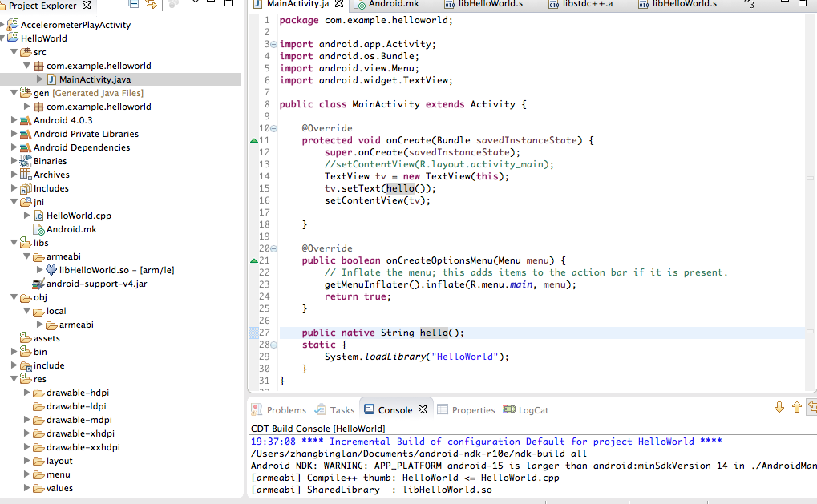Expand Android Private Libraries

[14, 134]
